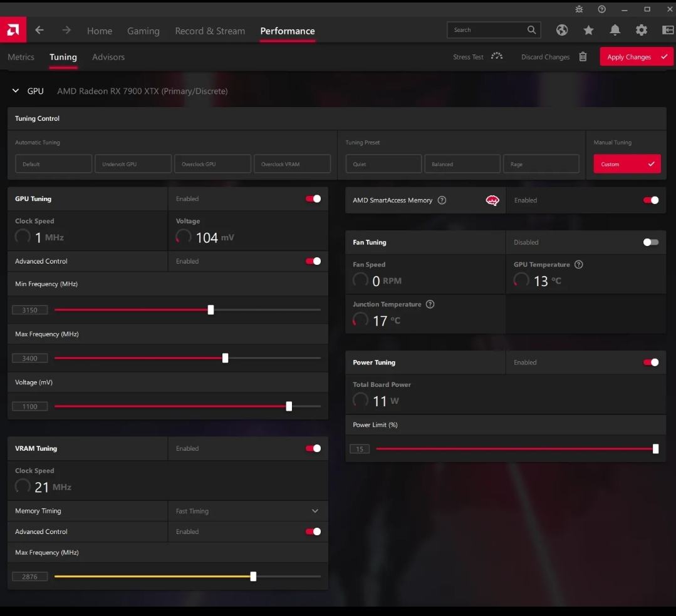The height and width of the screenshot is (616, 676).
Task: Open the Record & Stream tab
Action: pyautogui.click(x=210, y=31)
